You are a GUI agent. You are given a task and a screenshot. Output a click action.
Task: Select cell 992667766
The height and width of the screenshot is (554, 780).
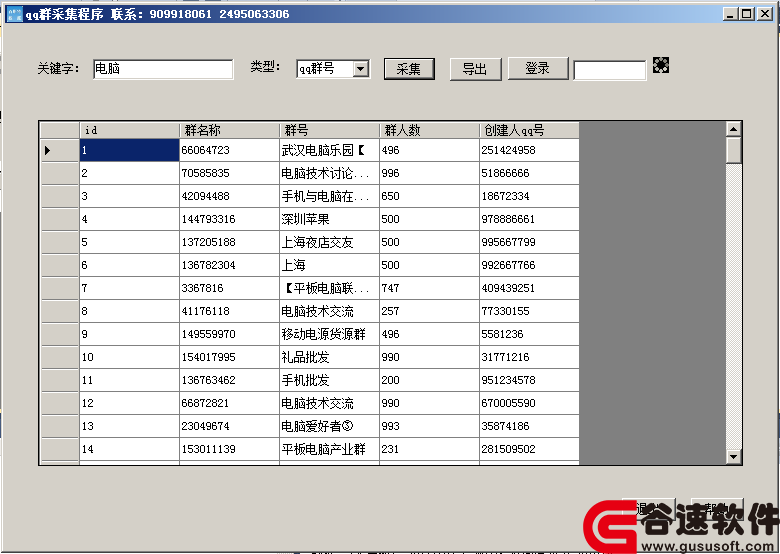point(529,265)
